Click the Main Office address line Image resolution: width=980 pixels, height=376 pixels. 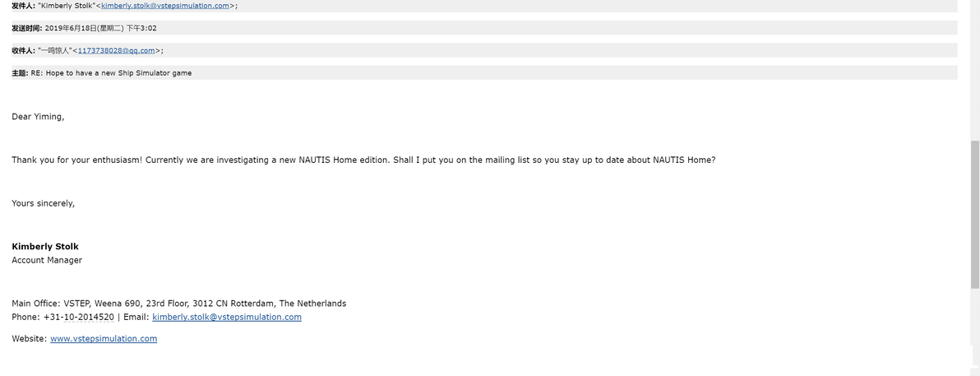coord(178,303)
